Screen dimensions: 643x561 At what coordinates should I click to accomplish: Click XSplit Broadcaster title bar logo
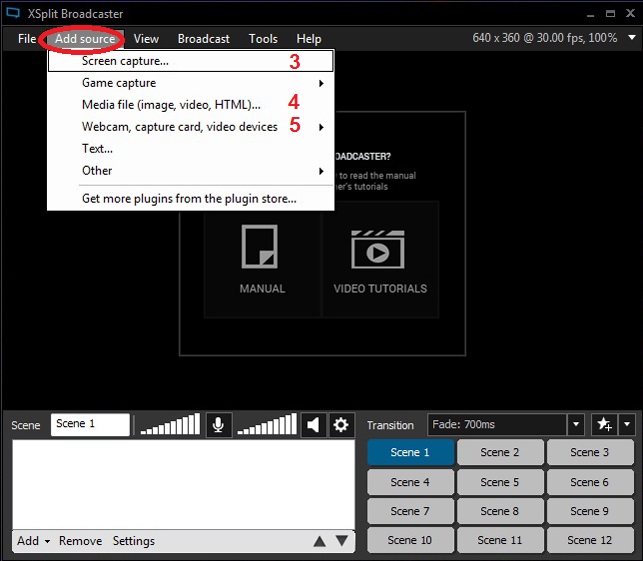click(13, 12)
